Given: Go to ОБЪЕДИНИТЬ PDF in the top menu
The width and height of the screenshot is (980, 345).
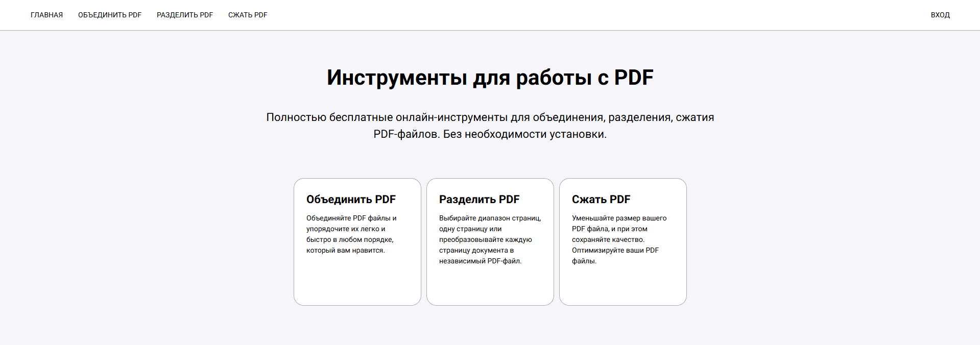Looking at the screenshot, I should click(110, 15).
